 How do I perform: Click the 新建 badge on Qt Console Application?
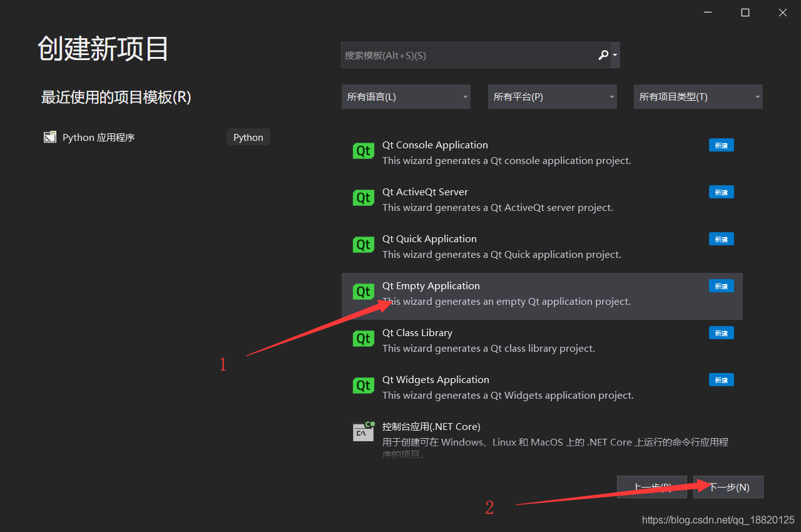click(x=722, y=145)
